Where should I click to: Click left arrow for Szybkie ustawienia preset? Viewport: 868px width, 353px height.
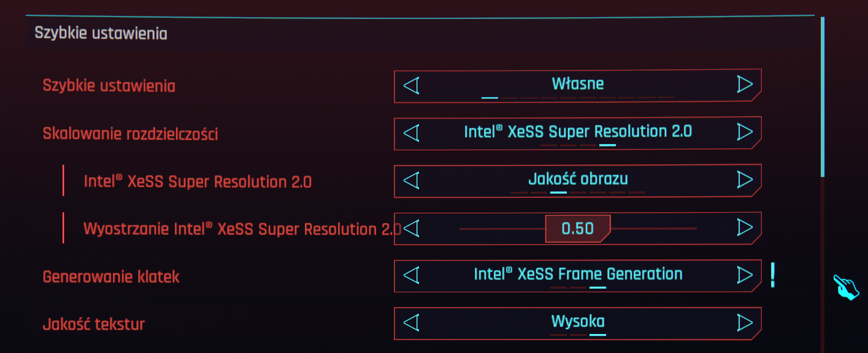411,85
